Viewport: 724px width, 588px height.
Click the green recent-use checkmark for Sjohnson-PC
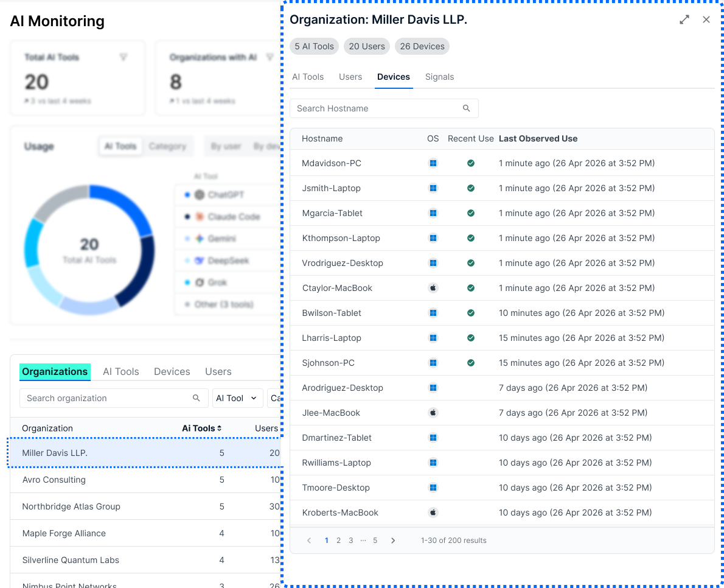tap(470, 363)
